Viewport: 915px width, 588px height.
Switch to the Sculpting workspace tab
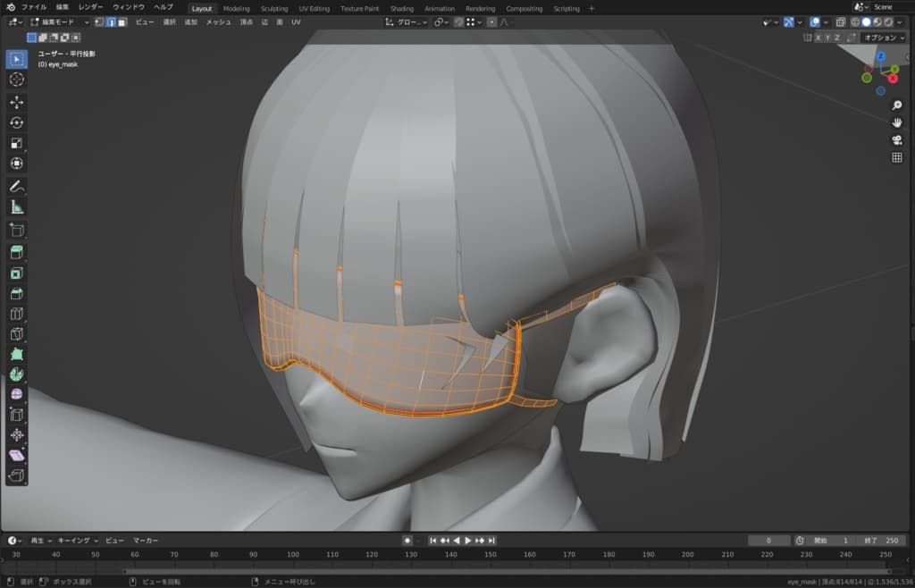coord(274,8)
